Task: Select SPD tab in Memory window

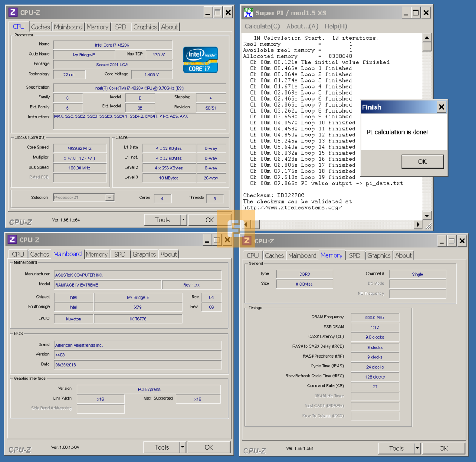Action: point(354,255)
